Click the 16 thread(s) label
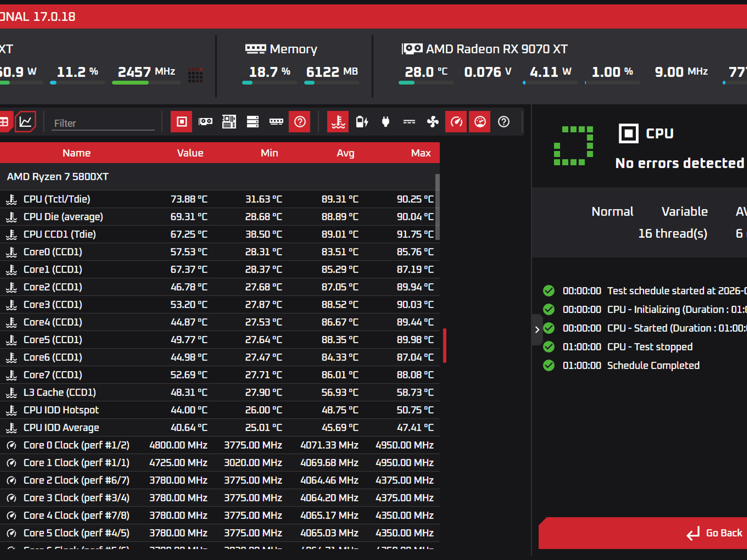The image size is (747, 560). (x=673, y=233)
